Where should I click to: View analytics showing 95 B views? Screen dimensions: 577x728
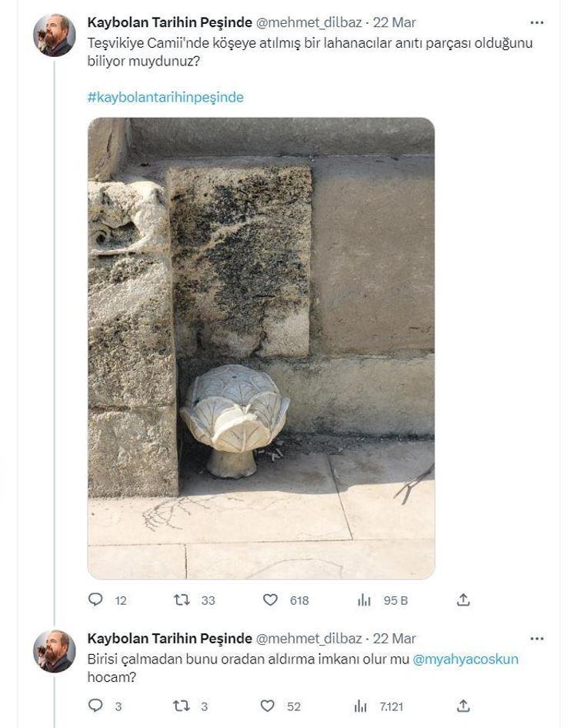[364, 600]
